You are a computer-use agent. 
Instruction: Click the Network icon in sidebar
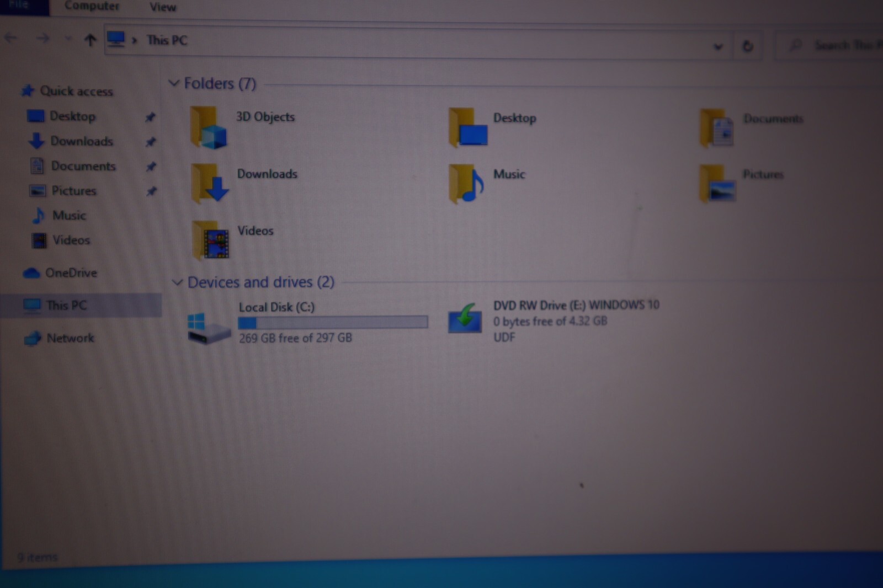tap(33, 338)
